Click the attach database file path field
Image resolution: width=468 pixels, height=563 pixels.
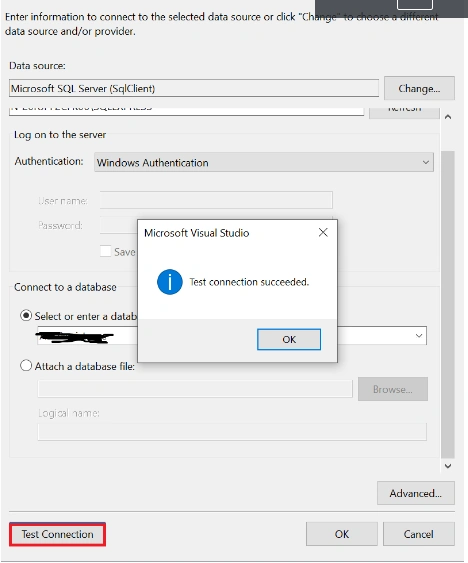point(195,389)
